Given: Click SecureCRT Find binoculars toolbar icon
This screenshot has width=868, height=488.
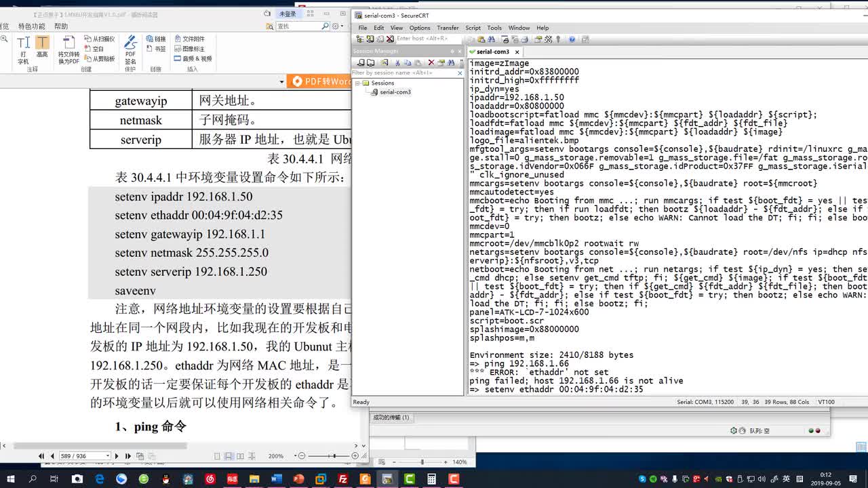Looking at the screenshot, I should pyautogui.click(x=491, y=39).
